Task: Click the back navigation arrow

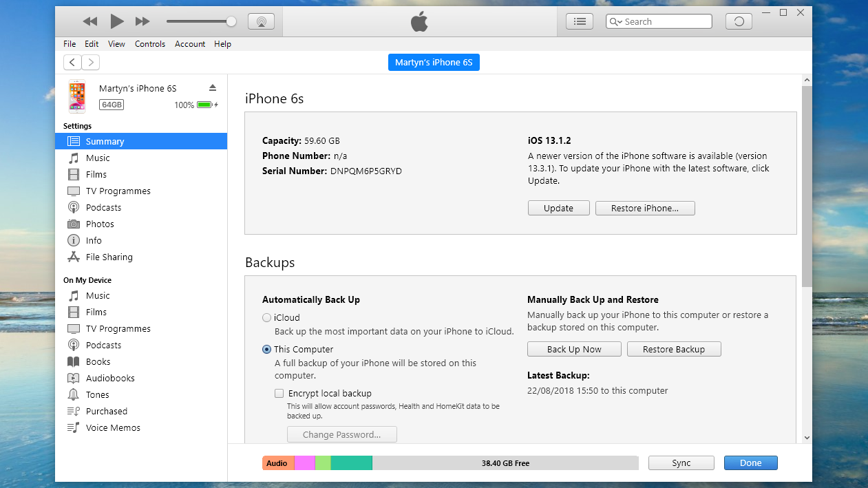Action: tap(72, 63)
